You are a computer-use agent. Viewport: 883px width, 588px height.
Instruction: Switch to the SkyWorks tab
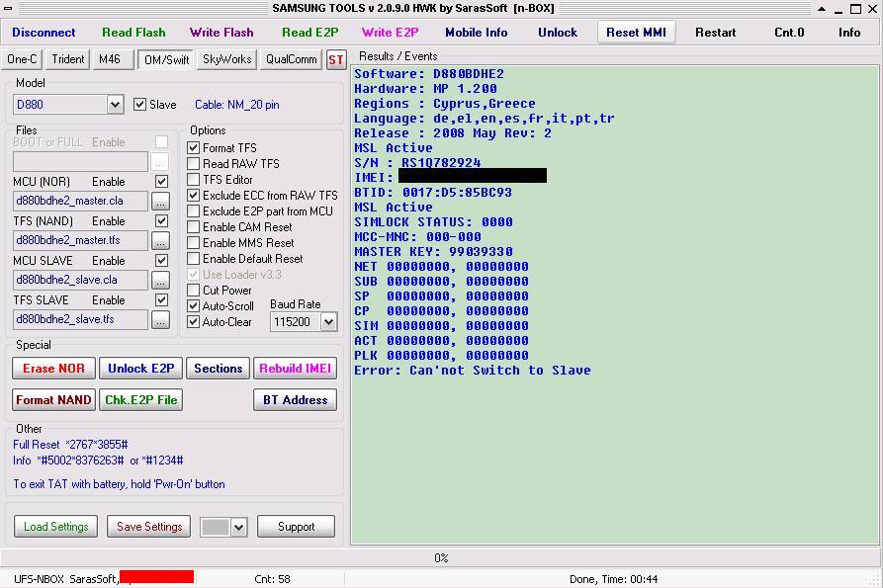coord(227,59)
